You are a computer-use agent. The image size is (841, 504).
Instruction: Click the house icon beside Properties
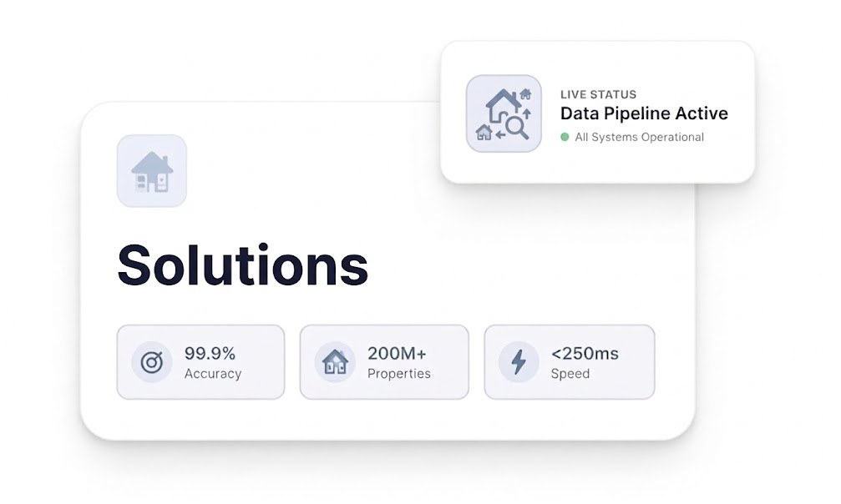pyautogui.click(x=335, y=362)
